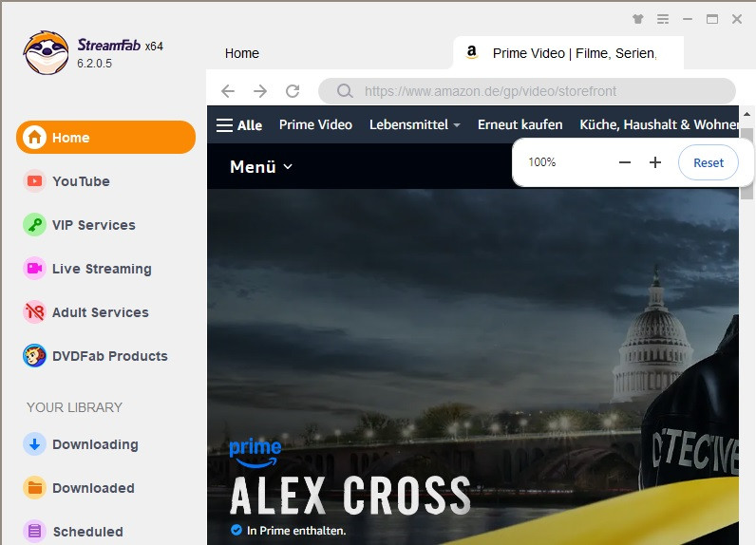Screen dimensions: 756x545
Task: Click the DVDFab Products monkey icon
Action: click(x=34, y=356)
